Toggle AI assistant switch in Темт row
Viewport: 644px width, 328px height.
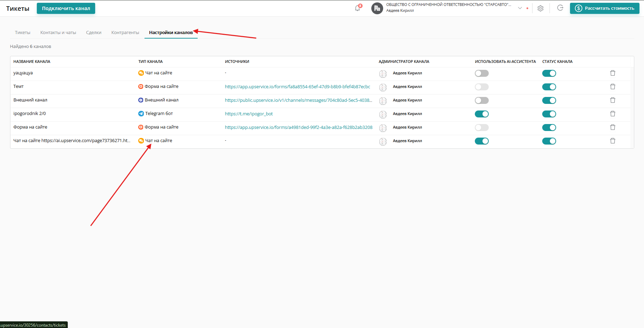coord(482,87)
